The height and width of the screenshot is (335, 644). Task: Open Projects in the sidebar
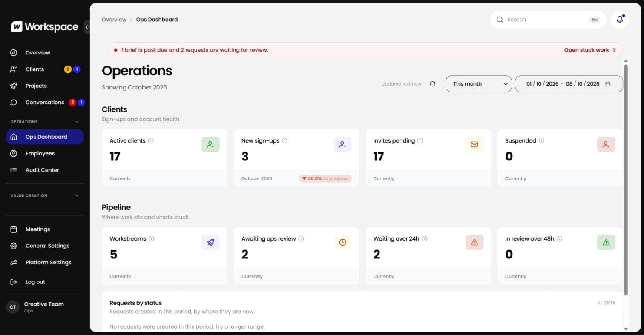click(x=45, y=86)
